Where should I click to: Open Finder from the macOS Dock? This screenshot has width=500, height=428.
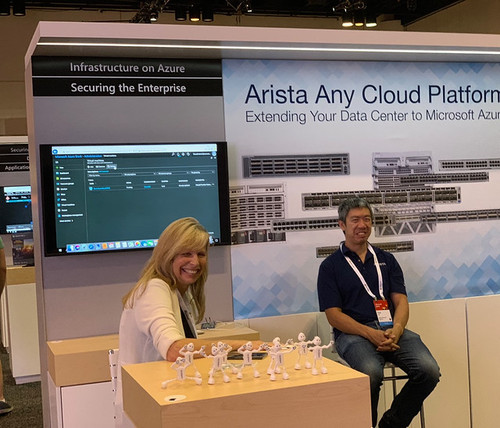click(x=70, y=248)
